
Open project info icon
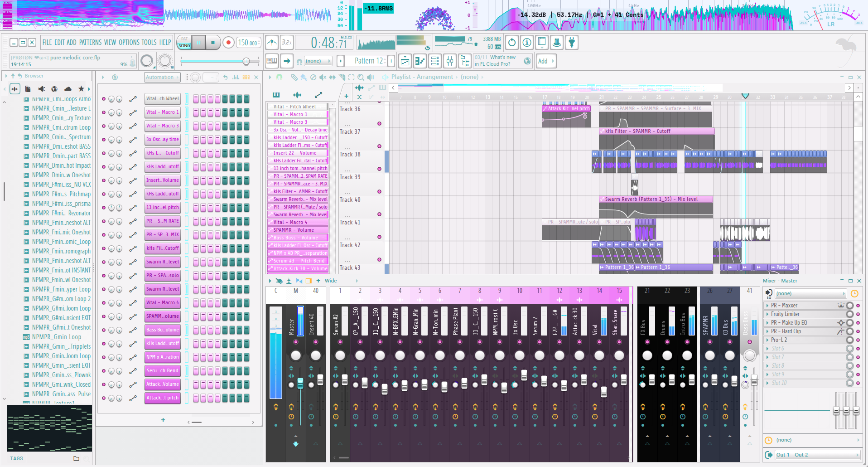coord(526,43)
